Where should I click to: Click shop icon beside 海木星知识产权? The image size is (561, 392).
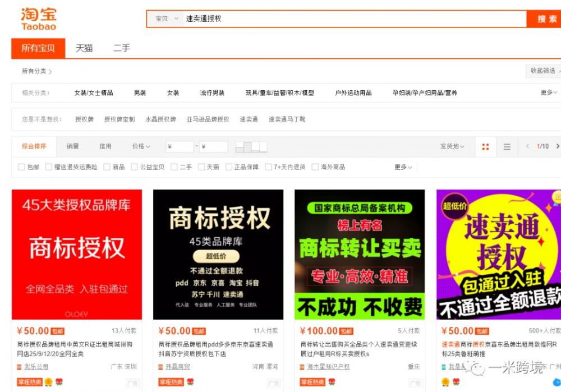(x=302, y=367)
